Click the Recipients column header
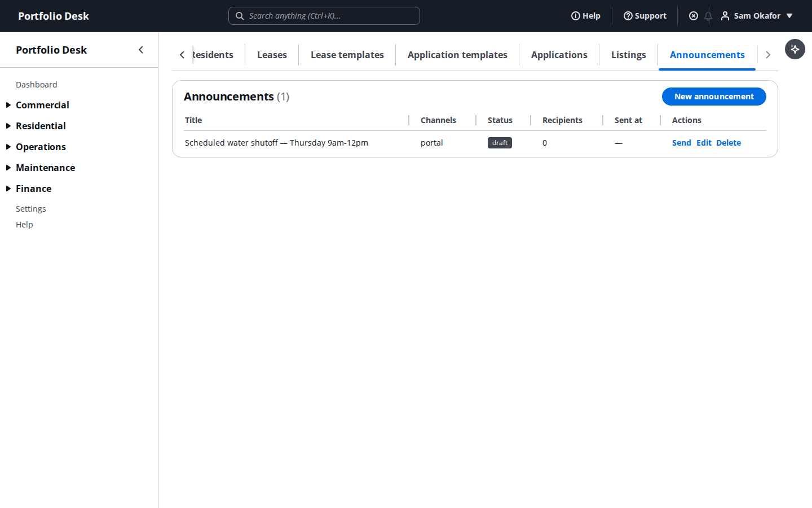The height and width of the screenshot is (508, 812). coord(562,120)
